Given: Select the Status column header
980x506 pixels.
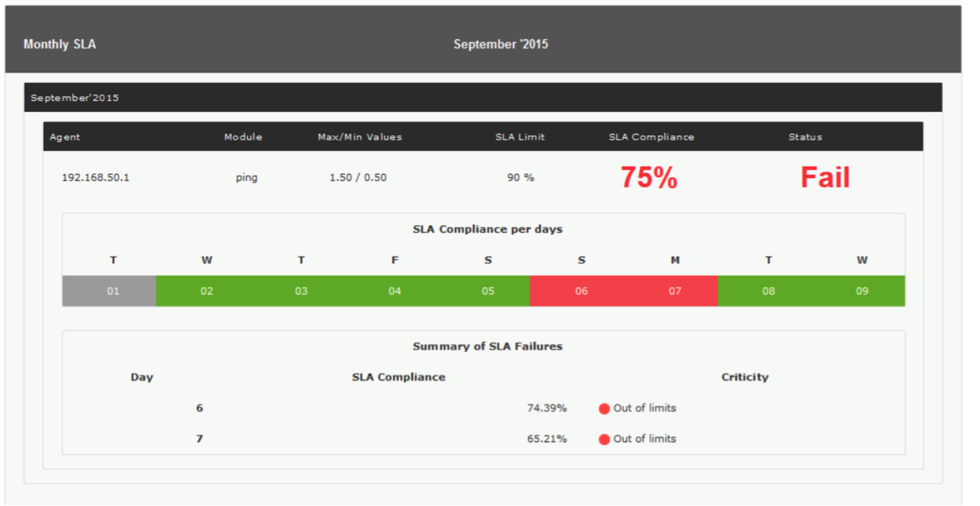Looking at the screenshot, I should [x=805, y=137].
